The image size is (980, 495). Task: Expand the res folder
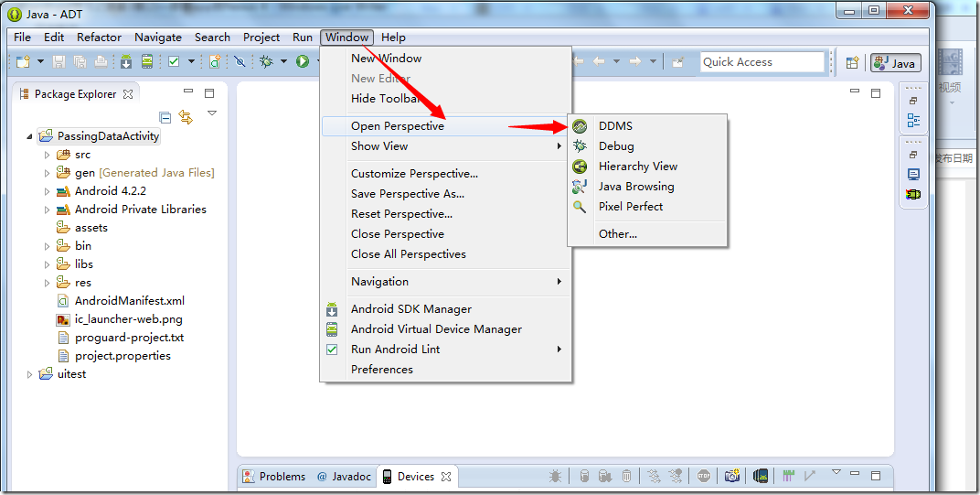point(47,282)
